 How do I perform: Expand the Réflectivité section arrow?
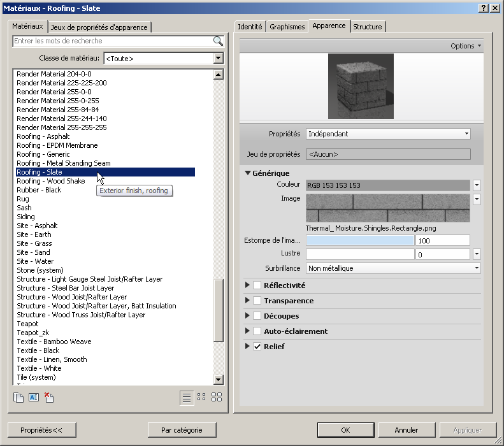[x=247, y=285]
